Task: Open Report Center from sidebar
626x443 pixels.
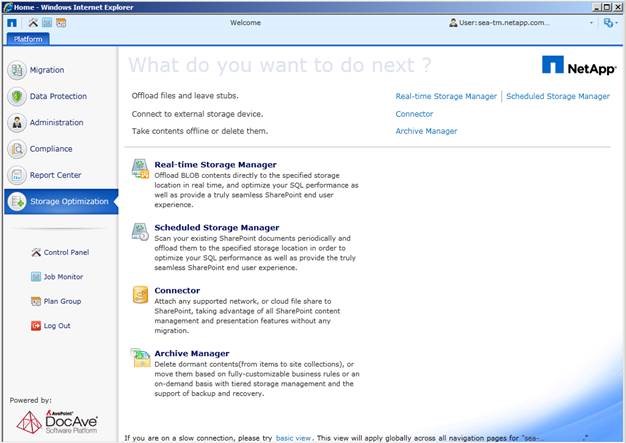Action: click(55, 175)
